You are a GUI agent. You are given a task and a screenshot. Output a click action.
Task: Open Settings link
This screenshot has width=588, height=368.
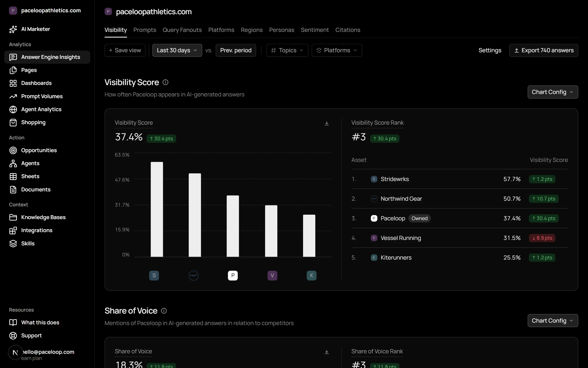click(x=490, y=50)
